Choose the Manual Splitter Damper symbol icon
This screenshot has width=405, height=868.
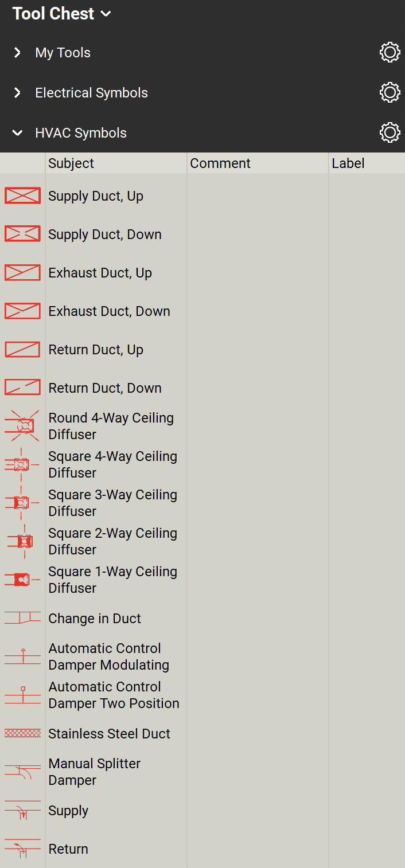click(x=22, y=772)
